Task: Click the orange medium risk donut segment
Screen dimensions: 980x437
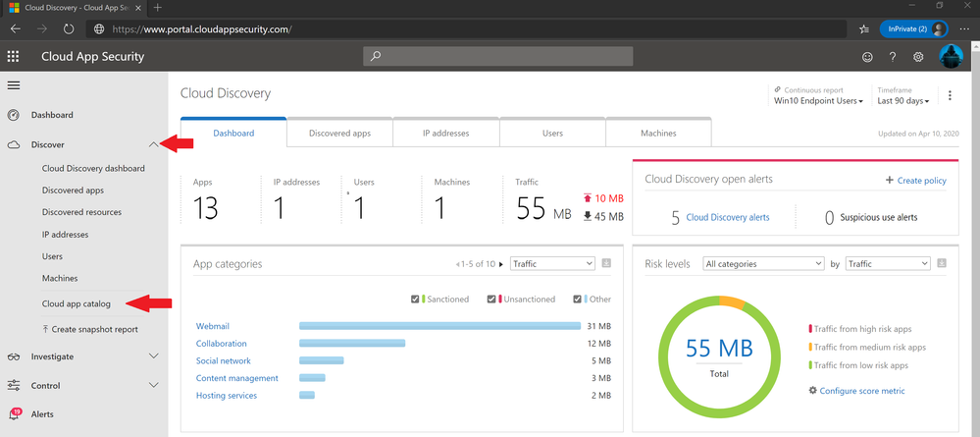Action: pos(733,301)
